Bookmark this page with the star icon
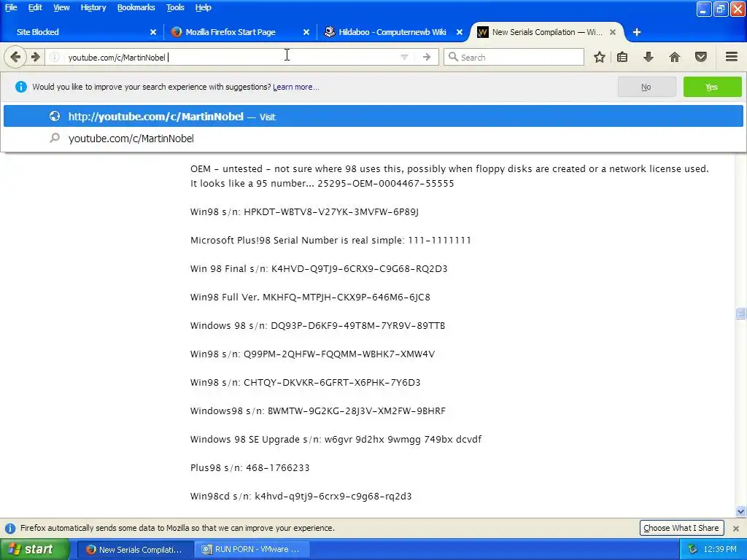Image resolution: width=747 pixels, height=560 pixels. pyautogui.click(x=600, y=57)
